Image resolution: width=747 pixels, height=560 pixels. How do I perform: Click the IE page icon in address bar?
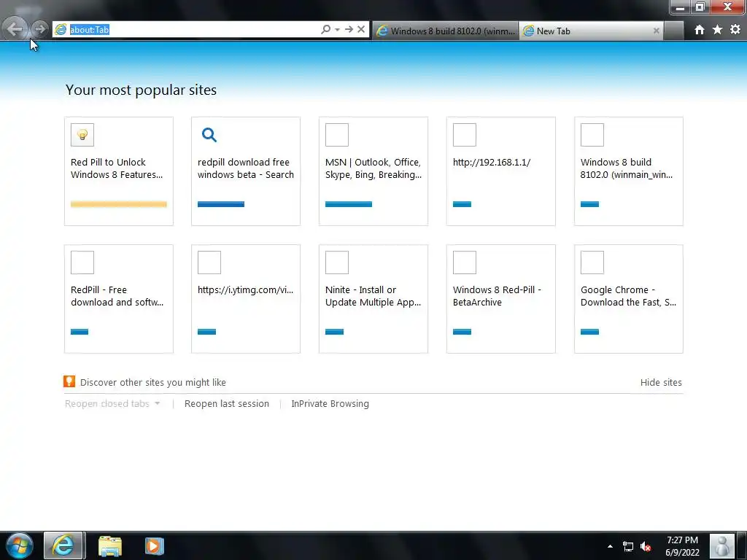tap(61, 29)
